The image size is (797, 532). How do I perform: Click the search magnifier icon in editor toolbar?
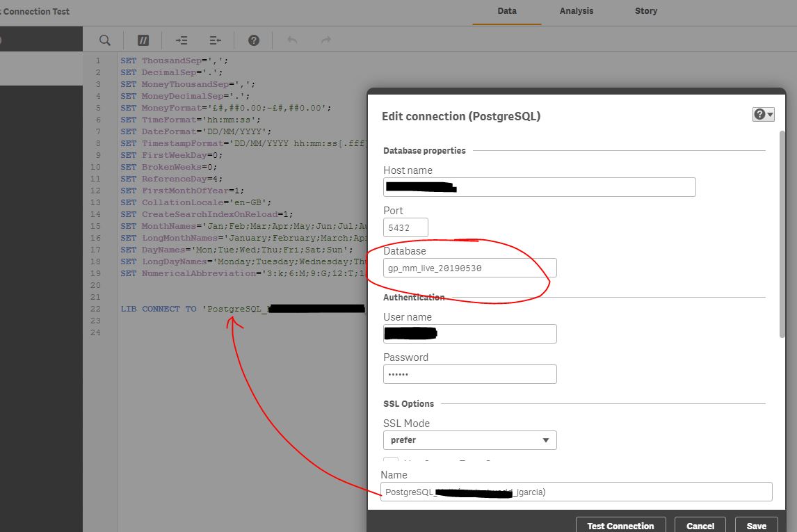[104, 40]
